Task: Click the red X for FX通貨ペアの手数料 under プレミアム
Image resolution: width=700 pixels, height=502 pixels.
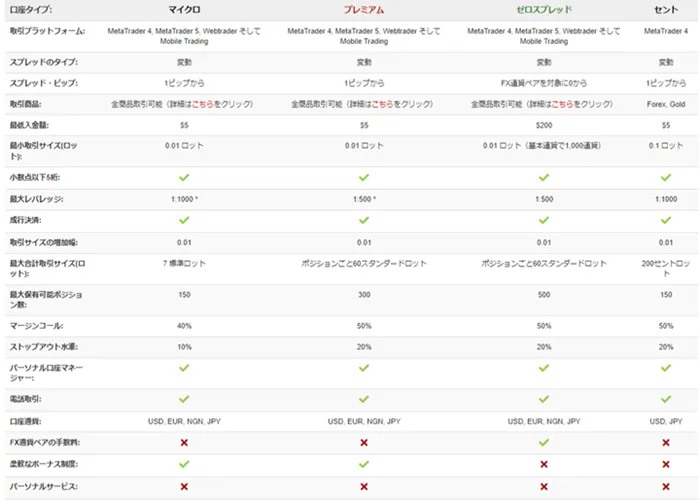Action: tap(364, 443)
